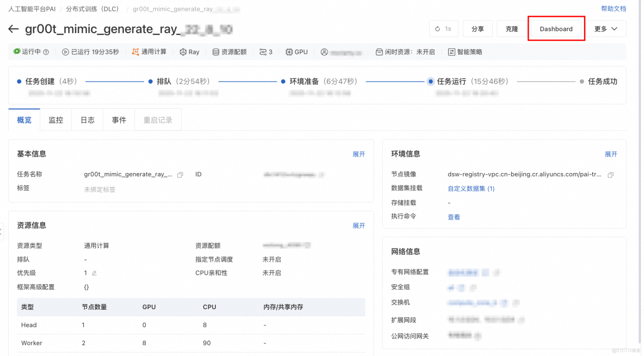Switch to the 日志 tab
This screenshot has width=644, height=356.
click(x=87, y=120)
